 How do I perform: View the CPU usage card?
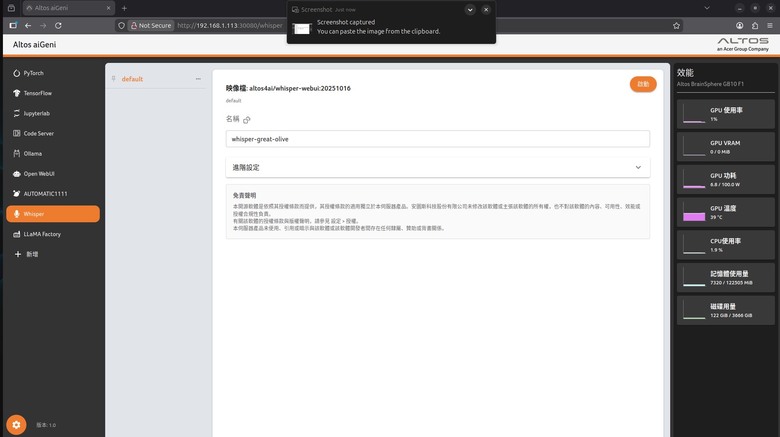coord(725,245)
